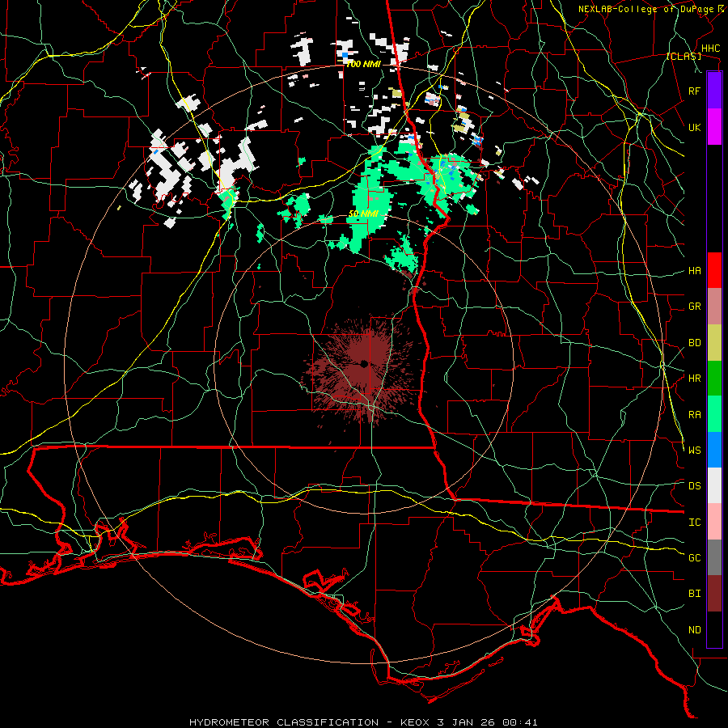Click the radar site center dot
The image size is (728, 728).
pyautogui.click(x=364, y=363)
